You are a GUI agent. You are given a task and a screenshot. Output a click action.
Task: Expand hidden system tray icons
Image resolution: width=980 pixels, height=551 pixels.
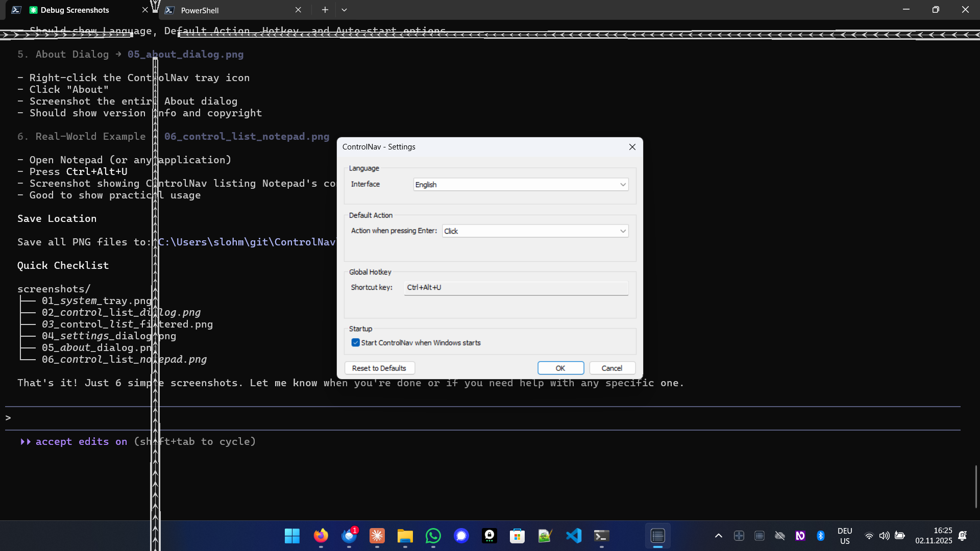click(718, 536)
